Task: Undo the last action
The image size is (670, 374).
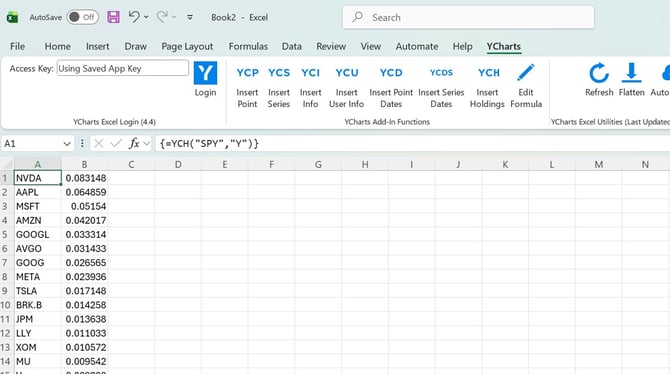Action: point(134,17)
